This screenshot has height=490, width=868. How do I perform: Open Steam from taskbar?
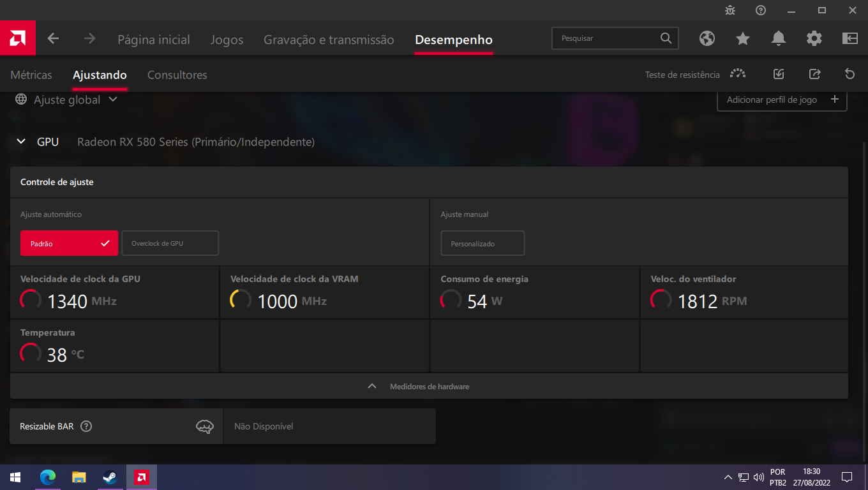pyautogui.click(x=110, y=477)
